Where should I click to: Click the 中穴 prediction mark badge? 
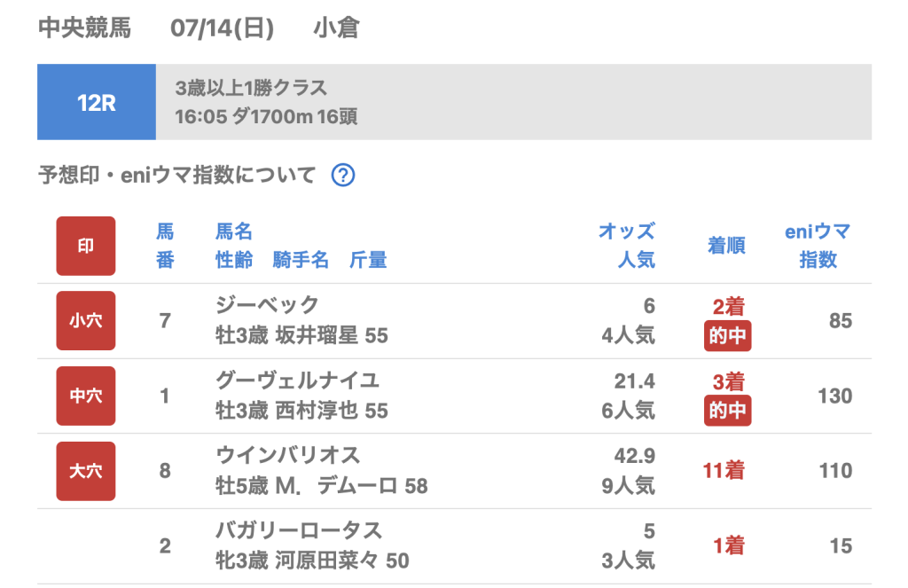(86, 396)
